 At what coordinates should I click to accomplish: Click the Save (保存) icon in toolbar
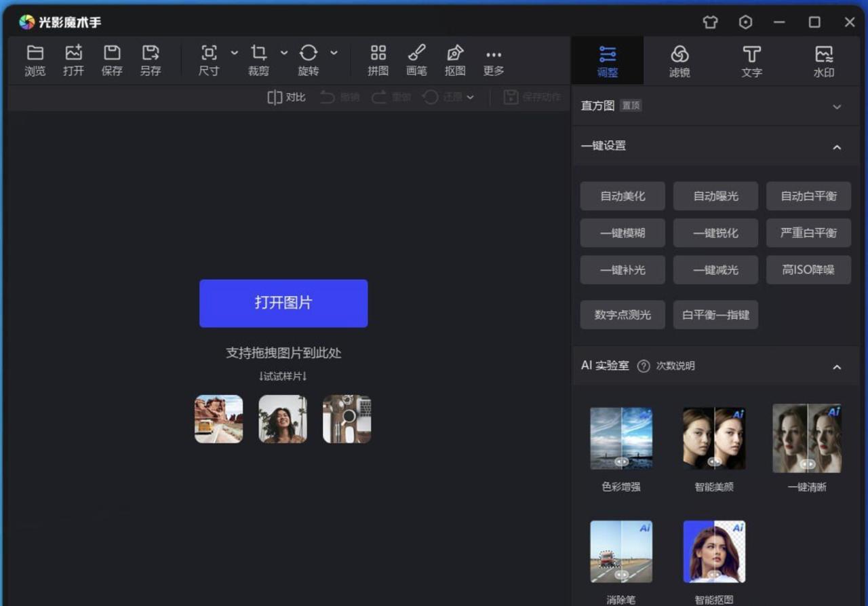point(112,54)
